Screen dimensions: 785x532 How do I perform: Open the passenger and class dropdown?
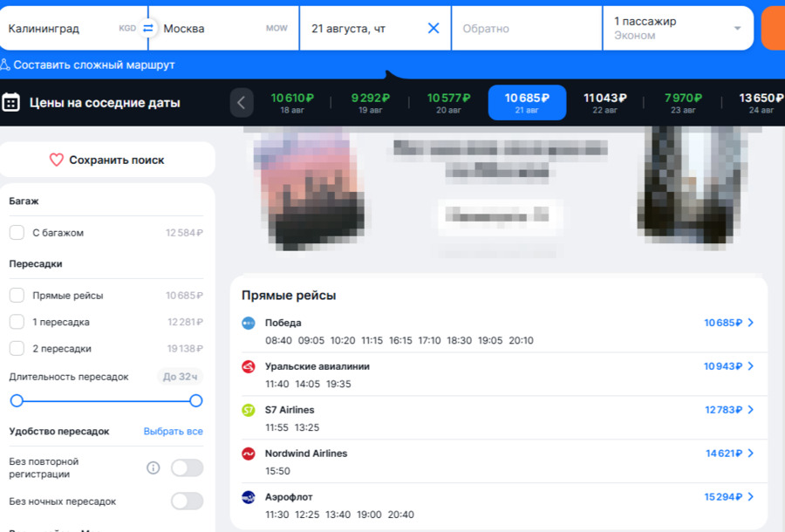(x=678, y=28)
